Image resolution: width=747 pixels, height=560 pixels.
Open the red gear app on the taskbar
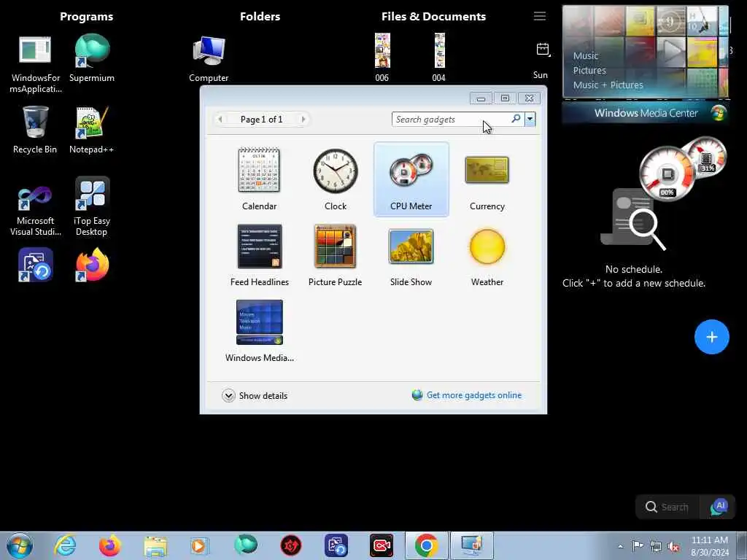click(x=290, y=545)
